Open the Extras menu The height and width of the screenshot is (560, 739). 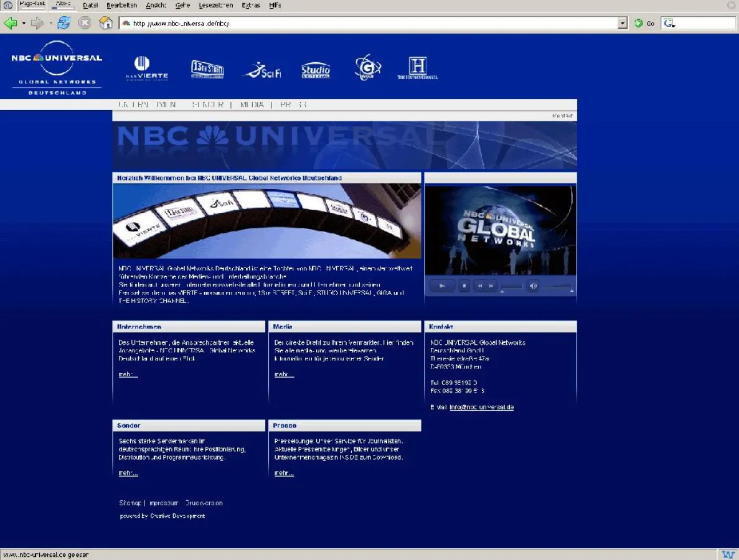pyautogui.click(x=250, y=5)
